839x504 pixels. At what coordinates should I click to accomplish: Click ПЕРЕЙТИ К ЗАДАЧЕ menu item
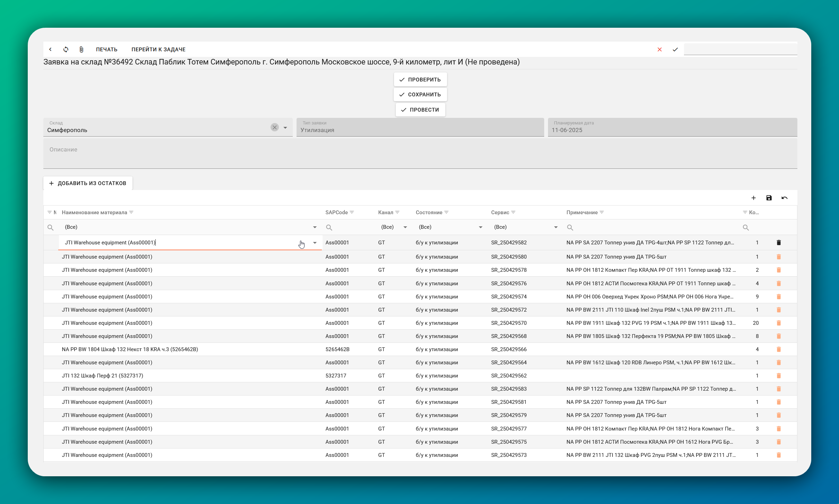point(159,50)
